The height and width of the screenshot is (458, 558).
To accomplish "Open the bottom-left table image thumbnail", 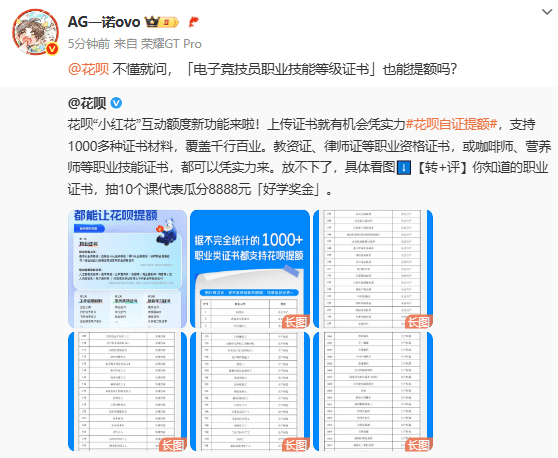I will click(127, 391).
